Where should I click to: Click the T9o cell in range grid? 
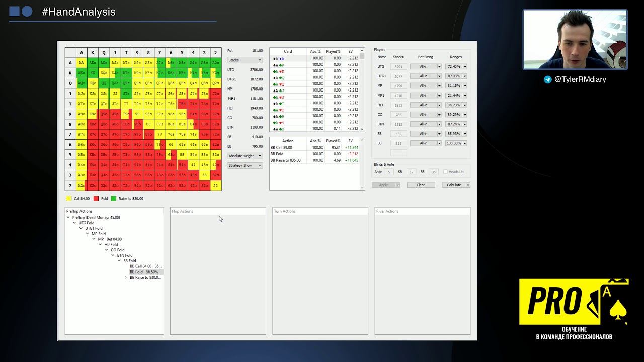point(126,114)
